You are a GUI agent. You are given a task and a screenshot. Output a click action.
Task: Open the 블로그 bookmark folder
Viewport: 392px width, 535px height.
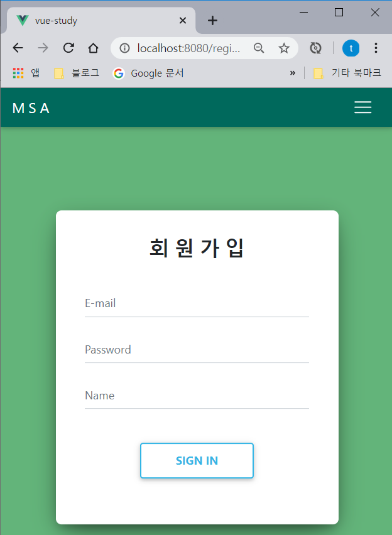[x=77, y=73]
